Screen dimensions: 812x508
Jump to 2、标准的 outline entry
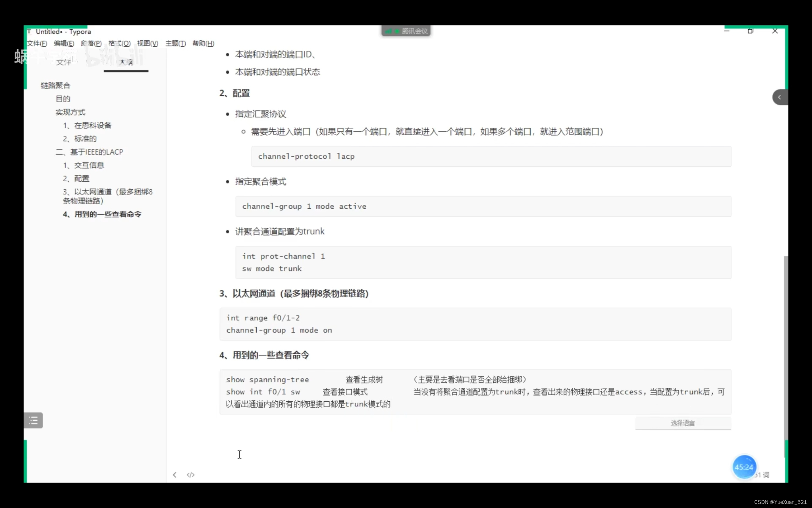pyautogui.click(x=80, y=138)
